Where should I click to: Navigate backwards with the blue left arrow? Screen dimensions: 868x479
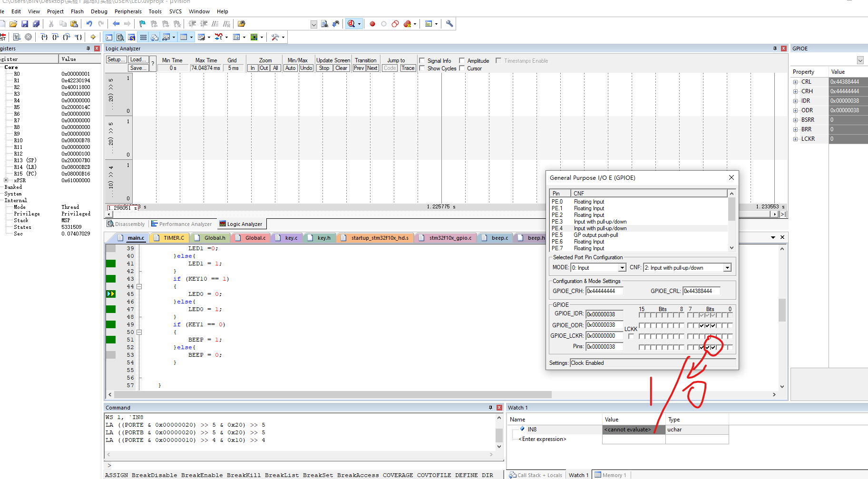pos(116,24)
